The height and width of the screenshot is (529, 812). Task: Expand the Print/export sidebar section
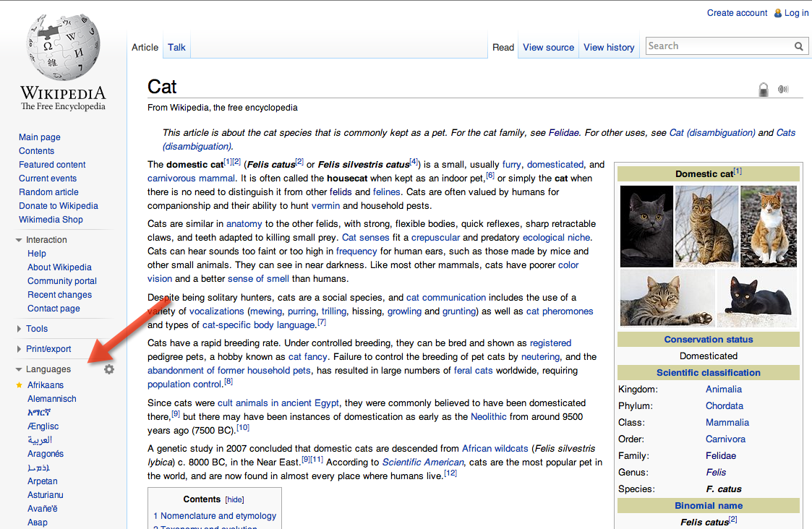tap(19, 349)
